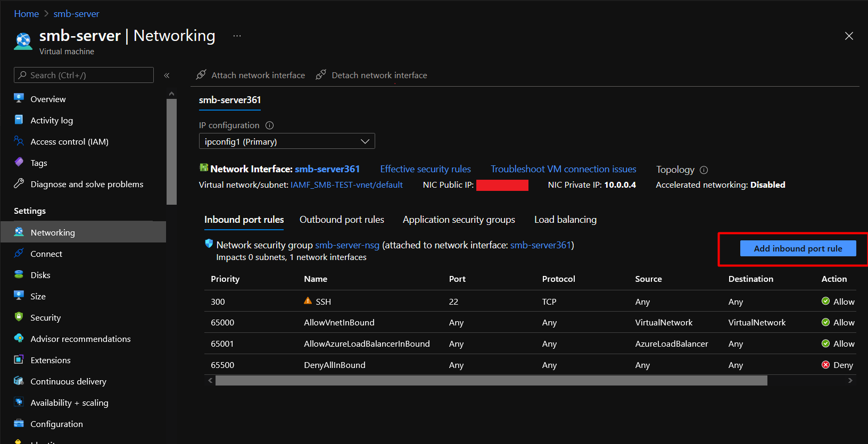868x444 pixels.
Task: Click the horizontal scrollbar below rules table
Action: point(491,380)
